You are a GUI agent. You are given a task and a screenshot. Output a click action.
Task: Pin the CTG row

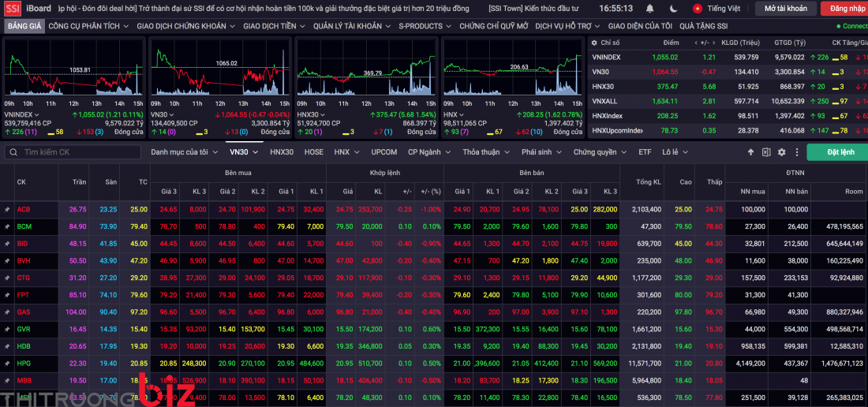point(7,278)
